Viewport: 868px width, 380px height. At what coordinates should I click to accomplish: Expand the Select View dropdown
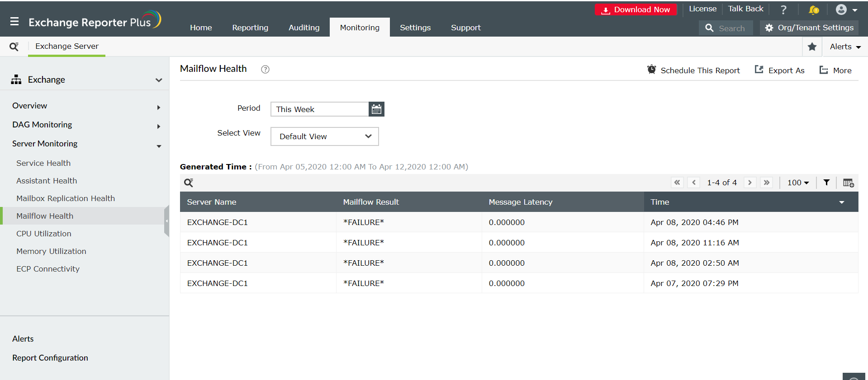pyautogui.click(x=324, y=136)
